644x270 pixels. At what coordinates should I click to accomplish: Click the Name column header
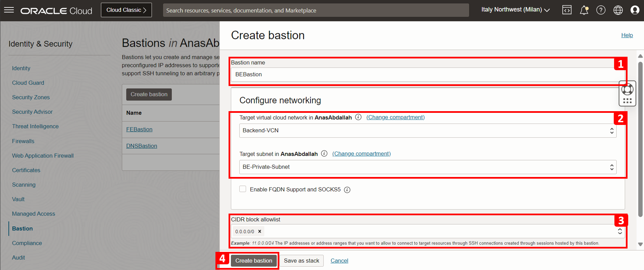coord(134,113)
